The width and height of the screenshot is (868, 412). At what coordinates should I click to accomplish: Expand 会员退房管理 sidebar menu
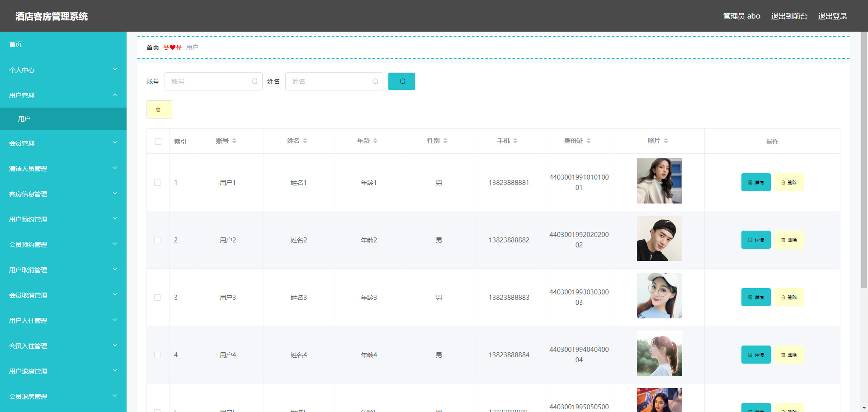coord(63,397)
